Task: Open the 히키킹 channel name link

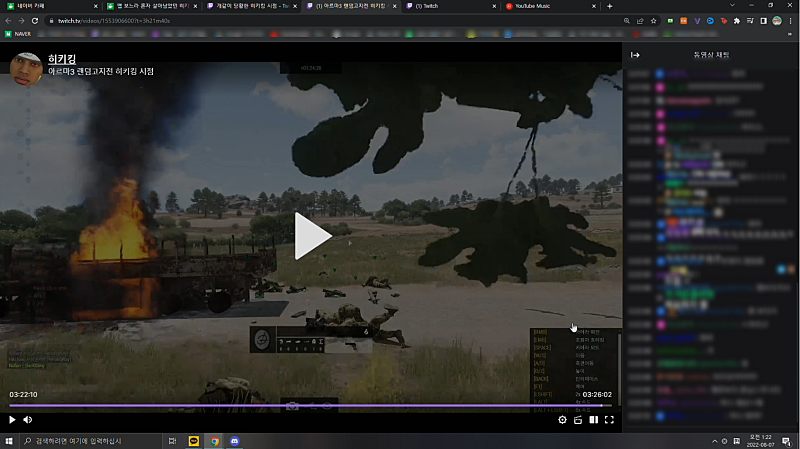Action: coord(62,60)
